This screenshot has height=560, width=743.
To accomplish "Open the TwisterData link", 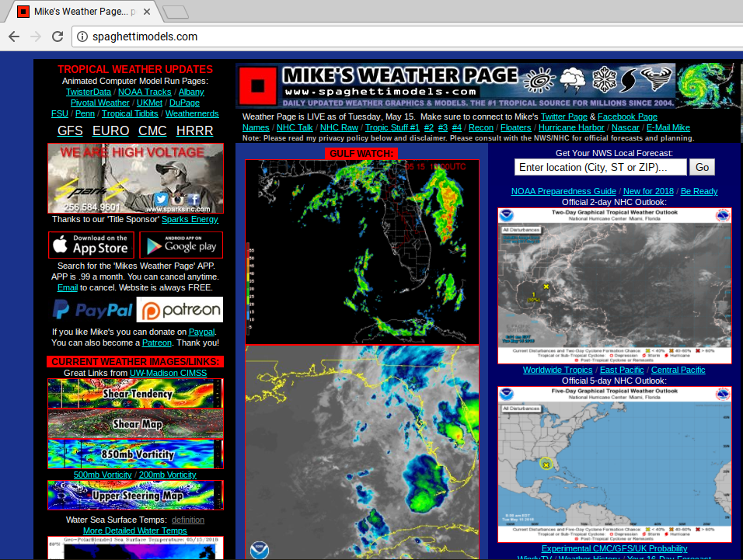I will click(89, 92).
